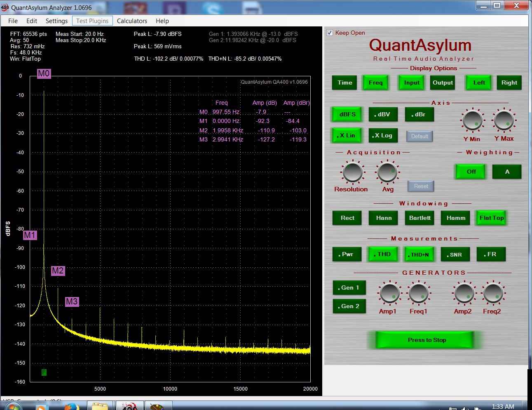The image size is (532, 410).
Task: Open the Help menu
Action: click(162, 21)
